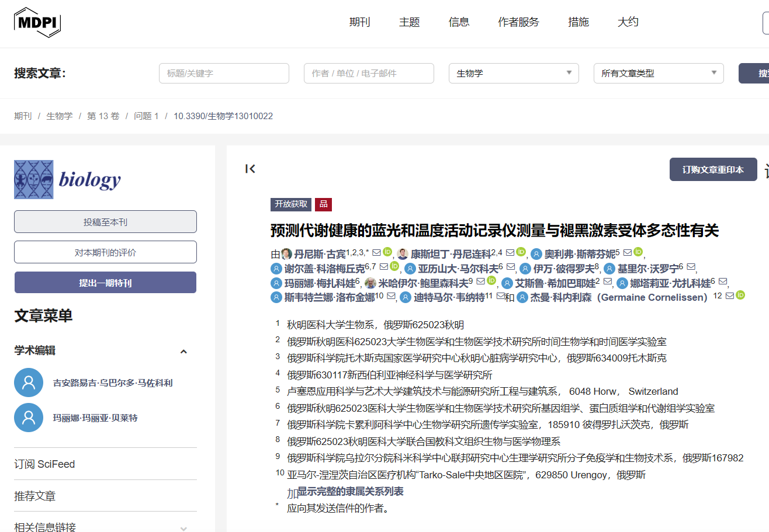Collapse the sidebar with the arrow icon
The height and width of the screenshot is (532, 769).
[250, 169]
